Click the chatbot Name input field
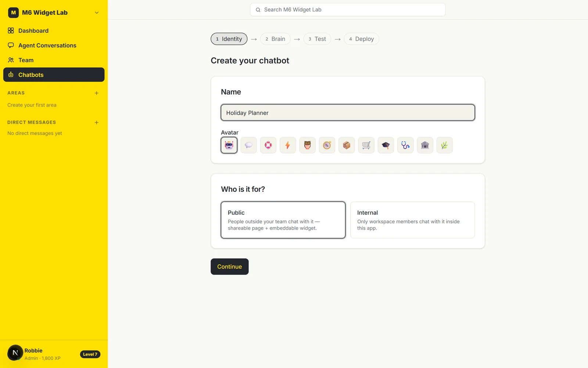 pyautogui.click(x=348, y=113)
